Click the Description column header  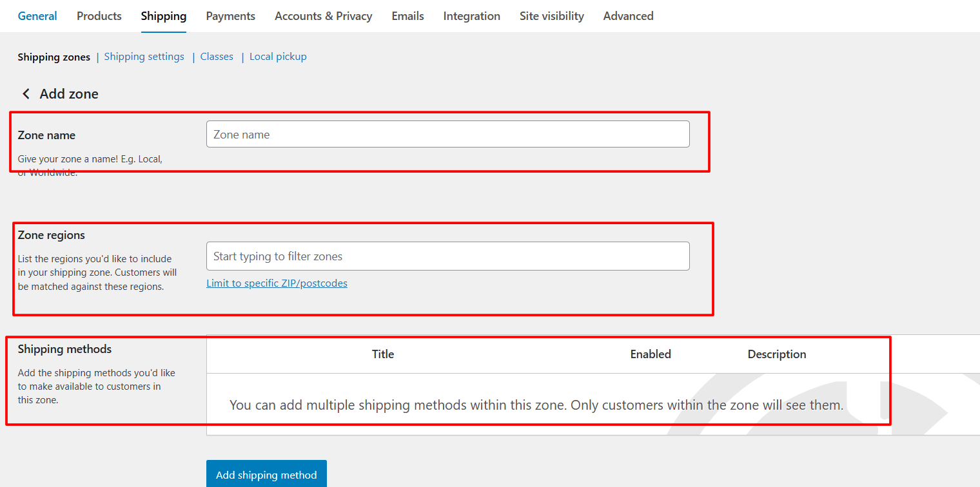776,354
